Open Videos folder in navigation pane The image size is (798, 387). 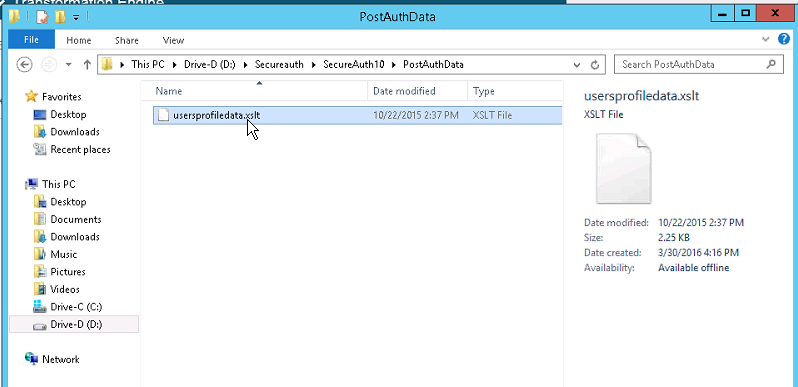coord(65,290)
